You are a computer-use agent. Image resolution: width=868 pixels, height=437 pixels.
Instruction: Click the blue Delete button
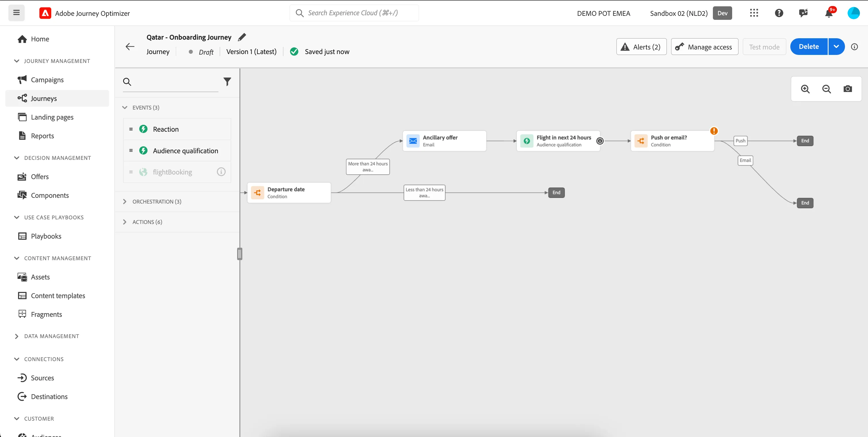tap(809, 47)
